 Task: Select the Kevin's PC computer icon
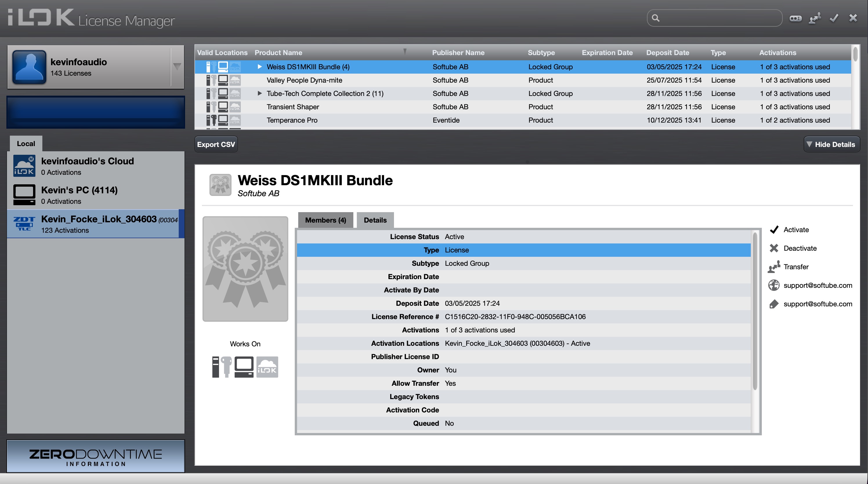coord(24,195)
